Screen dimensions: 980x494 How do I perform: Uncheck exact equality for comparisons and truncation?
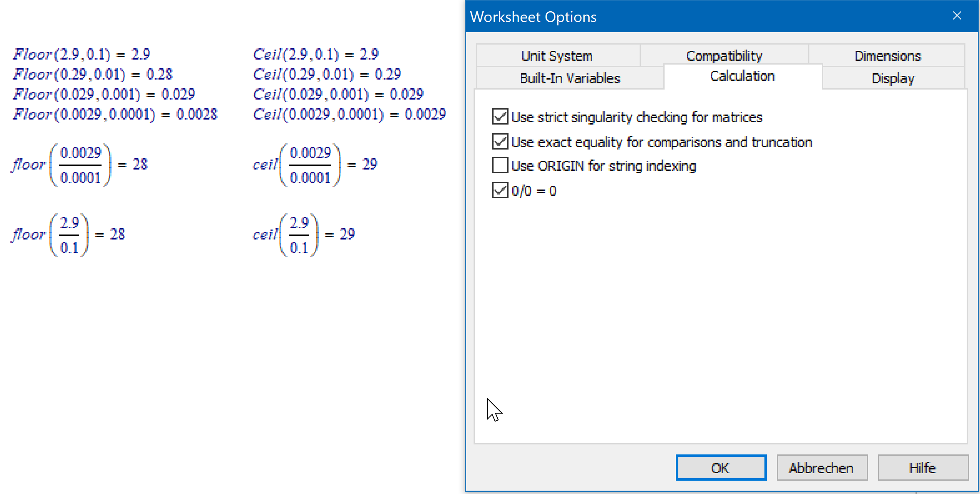click(500, 142)
